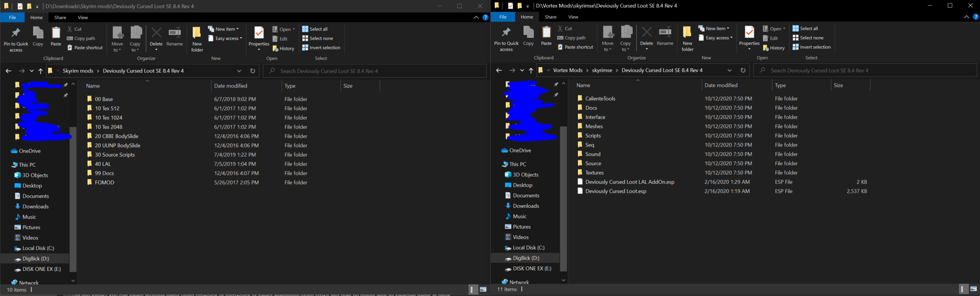Click Skyrim mods breadcrumb in left window
The image size is (980, 296).
tap(78, 71)
